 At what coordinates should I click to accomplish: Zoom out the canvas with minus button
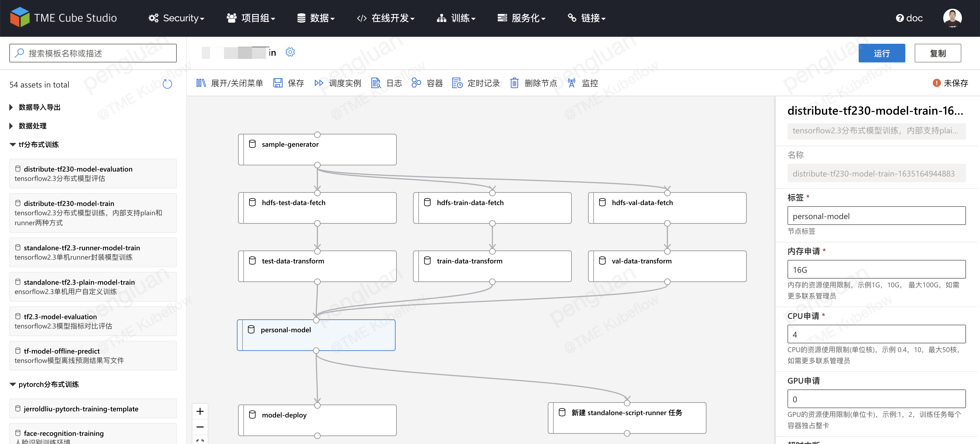click(x=200, y=427)
